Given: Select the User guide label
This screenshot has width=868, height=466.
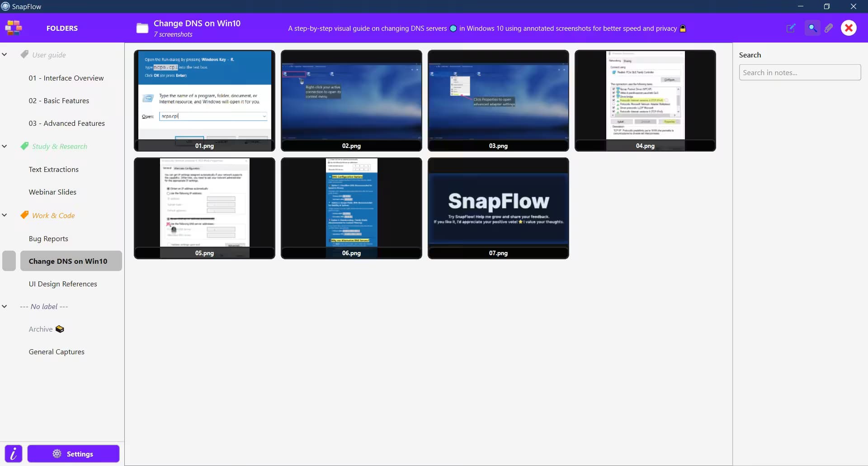Looking at the screenshot, I should coord(49,55).
